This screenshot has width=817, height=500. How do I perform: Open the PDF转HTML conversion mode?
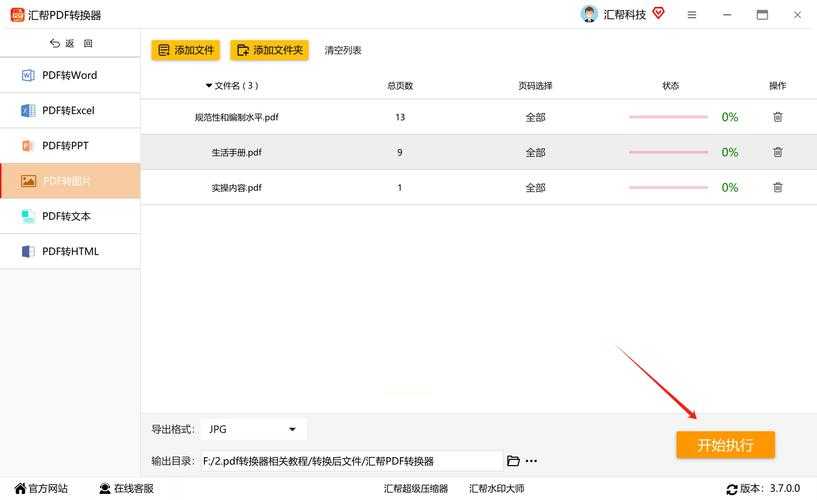point(70,251)
